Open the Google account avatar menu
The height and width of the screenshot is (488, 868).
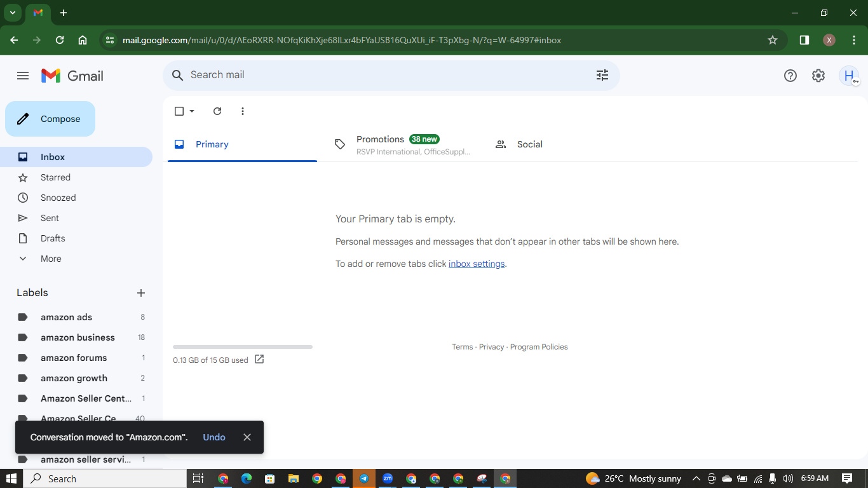849,76
